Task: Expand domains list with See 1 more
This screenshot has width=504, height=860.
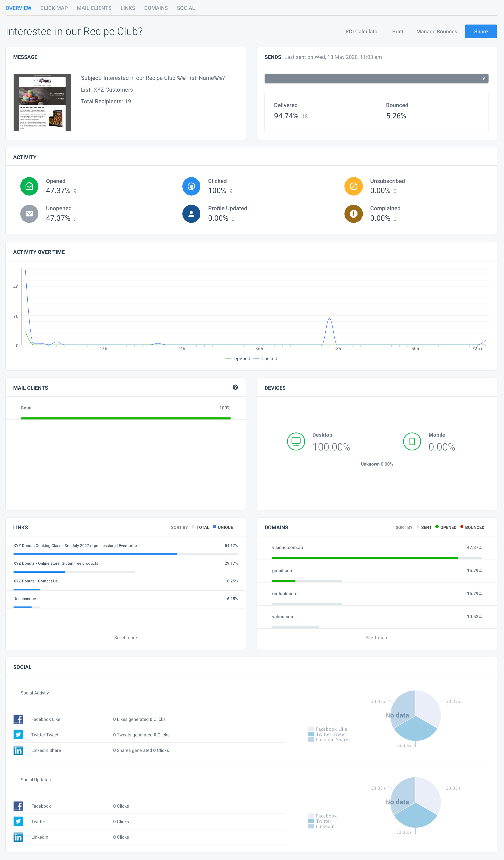Action: tap(377, 637)
